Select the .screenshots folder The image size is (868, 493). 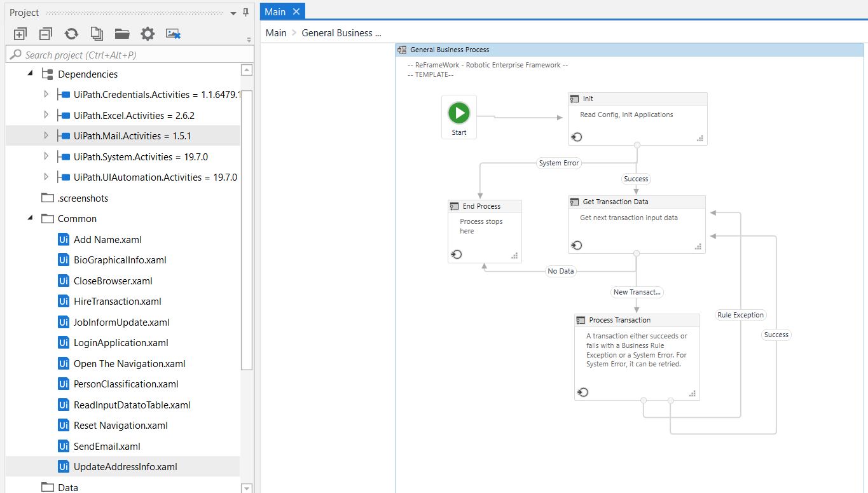pos(83,198)
